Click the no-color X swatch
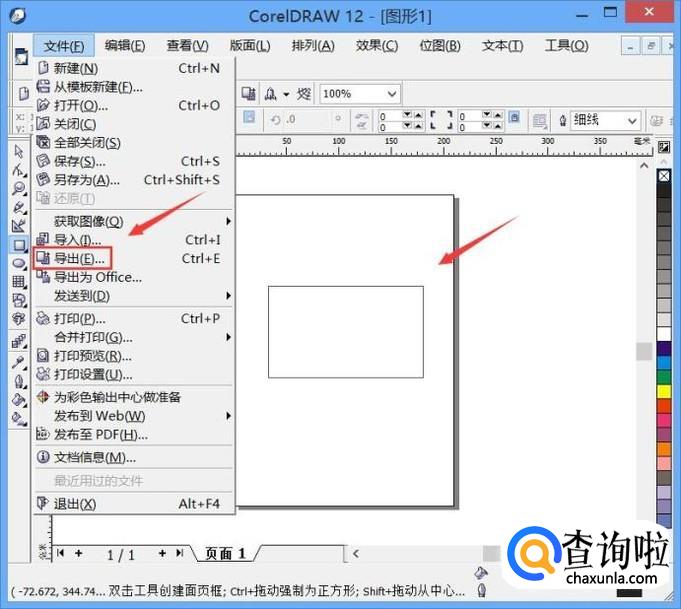The height and width of the screenshot is (609, 681). [x=664, y=176]
